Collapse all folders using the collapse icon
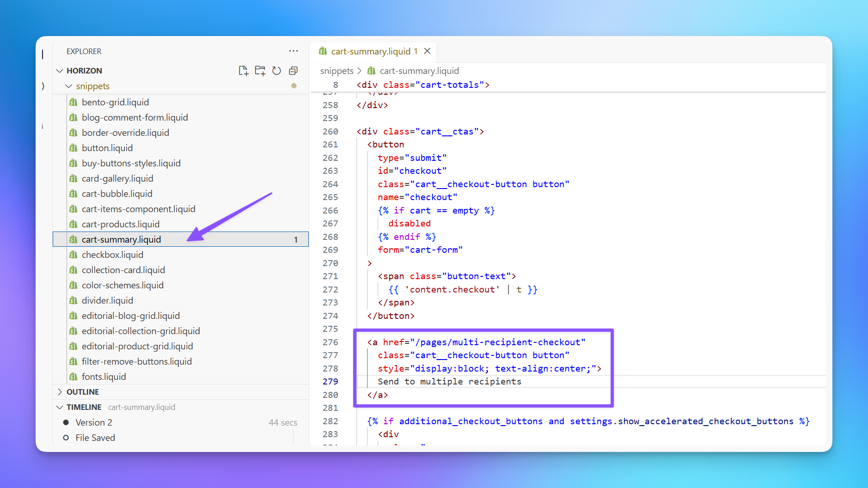Image resolution: width=868 pixels, height=488 pixels. tap(293, 71)
